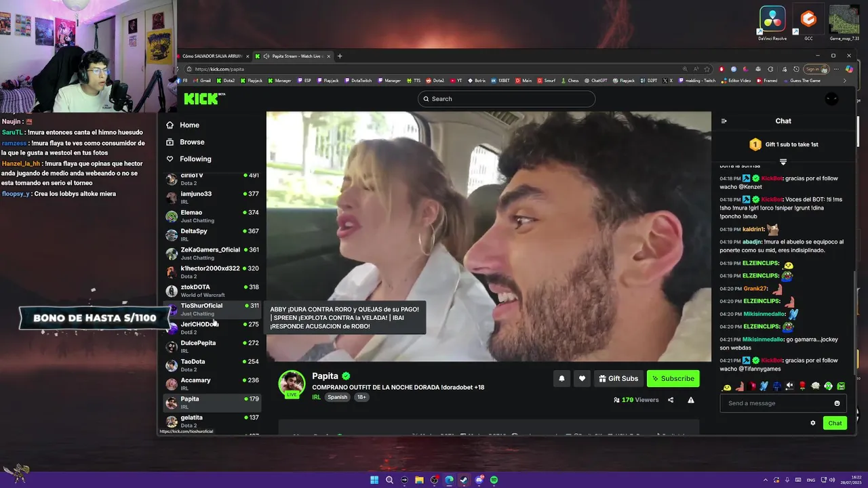Click Papita's streamer avatar with LIVE badge

[x=292, y=384]
